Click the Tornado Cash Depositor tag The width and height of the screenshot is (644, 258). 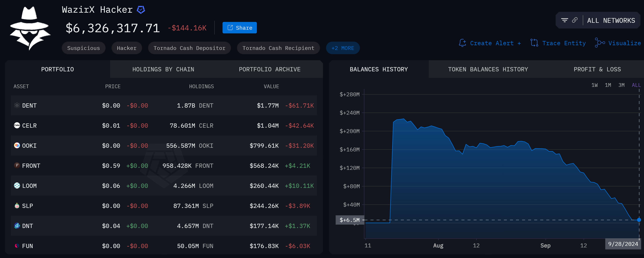[x=189, y=48]
